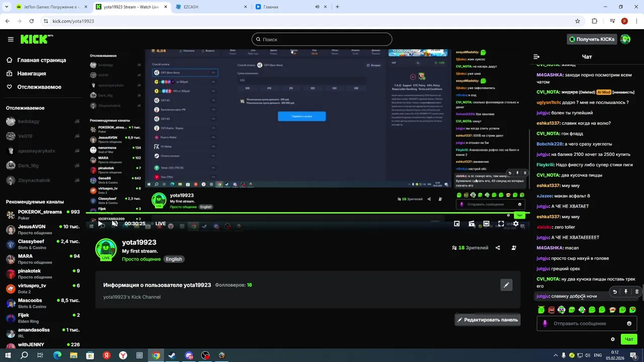Image resolution: width=644 pixels, height=362 pixels.
Task: Click the purple microphone icon in chat
Action: coord(544,323)
